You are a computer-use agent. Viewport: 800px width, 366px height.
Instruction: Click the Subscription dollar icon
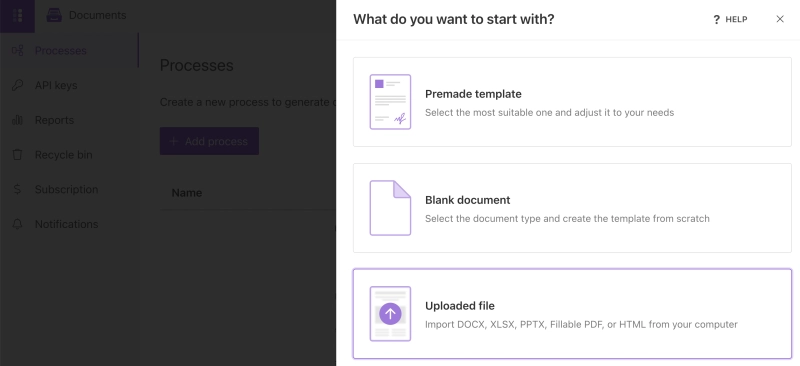(18, 189)
